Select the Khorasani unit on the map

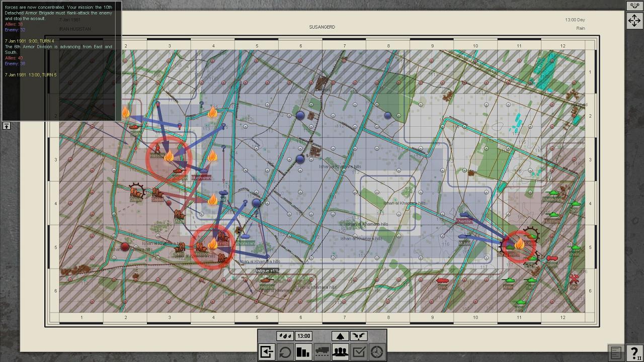[246, 239]
